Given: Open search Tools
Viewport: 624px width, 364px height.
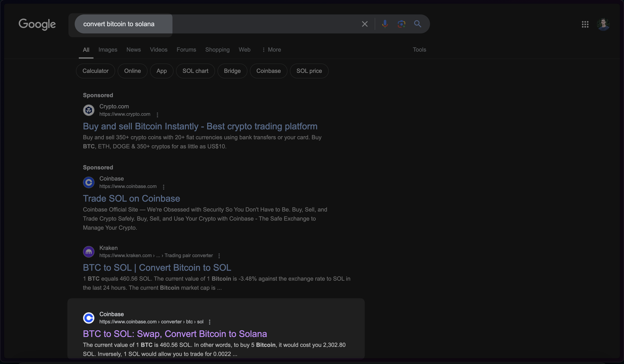Looking at the screenshot, I should [420, 50].
